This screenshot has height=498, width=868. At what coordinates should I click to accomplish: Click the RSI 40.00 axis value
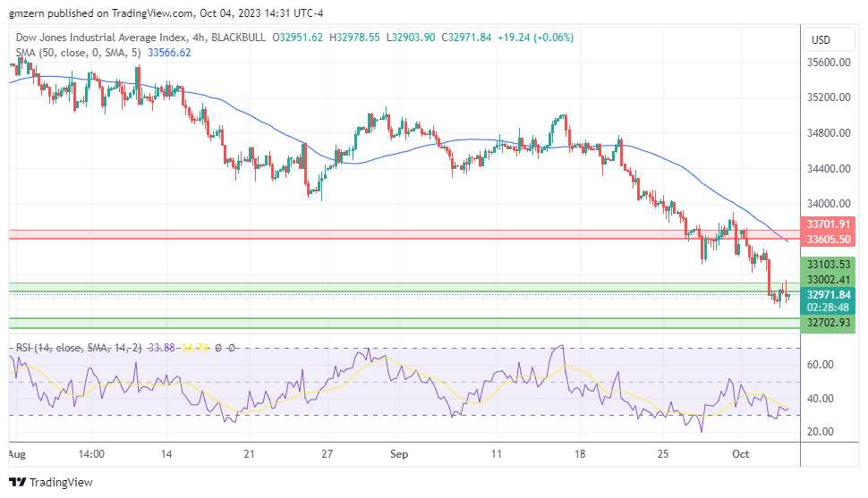[x=821, y=399]
